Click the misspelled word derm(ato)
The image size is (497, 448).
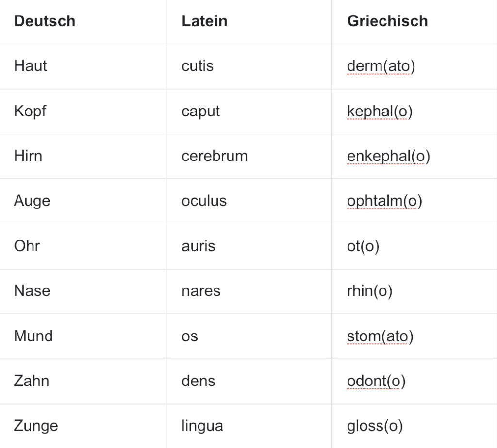tap(381, 66)
